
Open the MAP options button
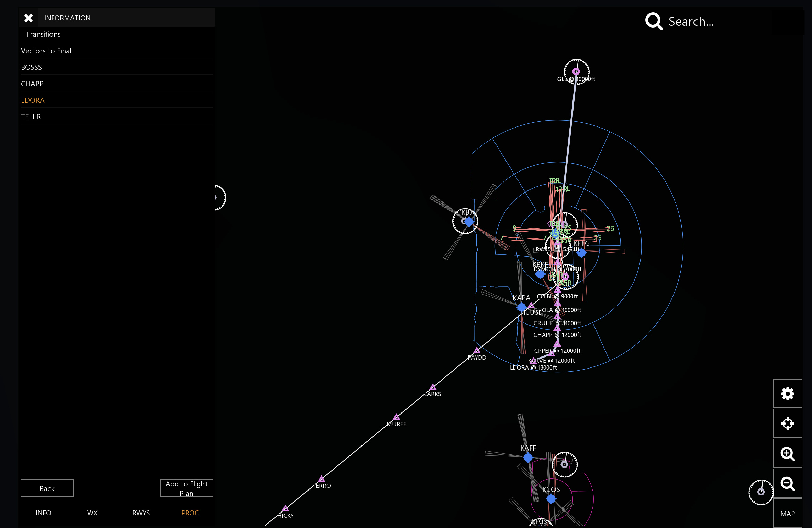[x=788, y=513]
